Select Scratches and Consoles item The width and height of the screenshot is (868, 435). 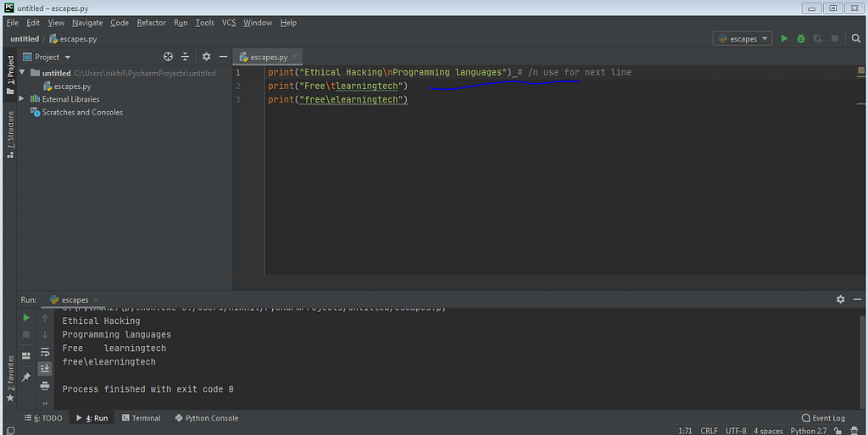click(76, 112)
